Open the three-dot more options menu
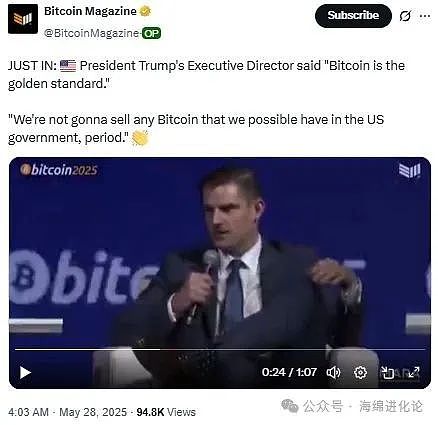 425,16
